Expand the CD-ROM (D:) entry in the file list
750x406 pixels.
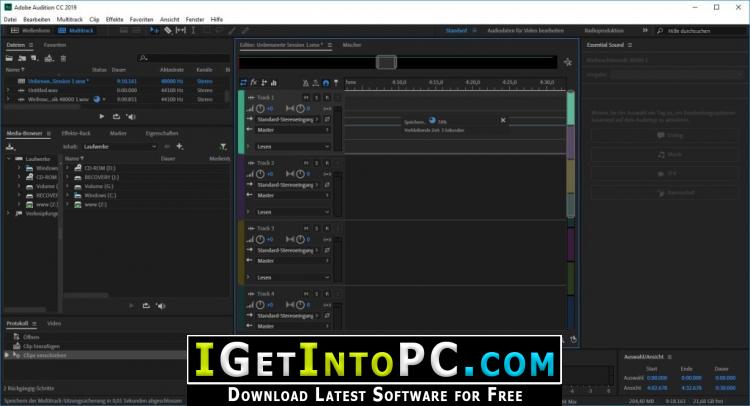point(67,168)
